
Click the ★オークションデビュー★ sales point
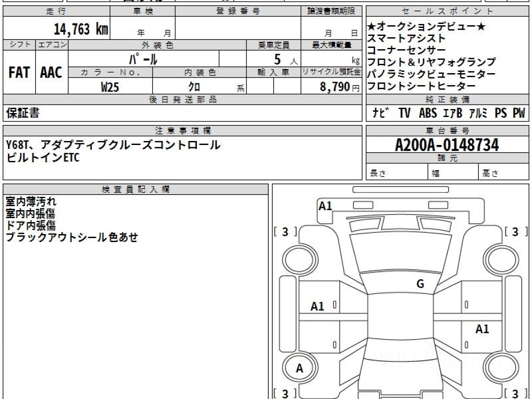[x=426, y=27]
